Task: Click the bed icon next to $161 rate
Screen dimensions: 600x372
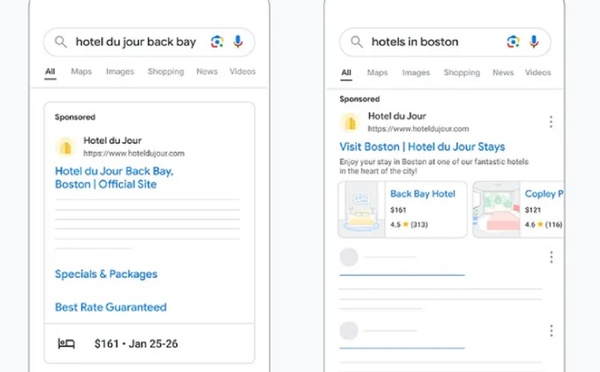Action: click(x=66, y=344)
